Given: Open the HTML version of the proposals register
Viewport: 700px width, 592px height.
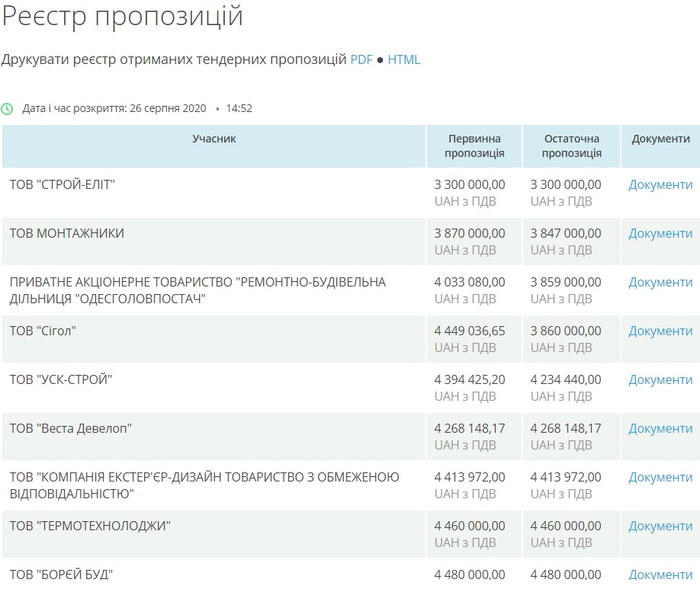Looking at the screenshot, I should click(403, 59).
